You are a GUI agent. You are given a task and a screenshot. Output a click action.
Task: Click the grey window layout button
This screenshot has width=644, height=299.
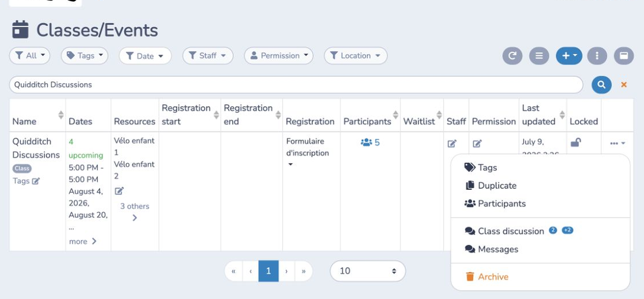[x=624, y=56]
